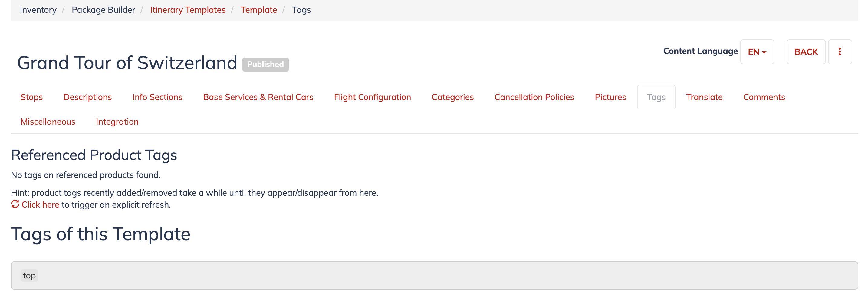Focus the template tags input field
This screenshot has width=868, height=303.
coord(434,275)
